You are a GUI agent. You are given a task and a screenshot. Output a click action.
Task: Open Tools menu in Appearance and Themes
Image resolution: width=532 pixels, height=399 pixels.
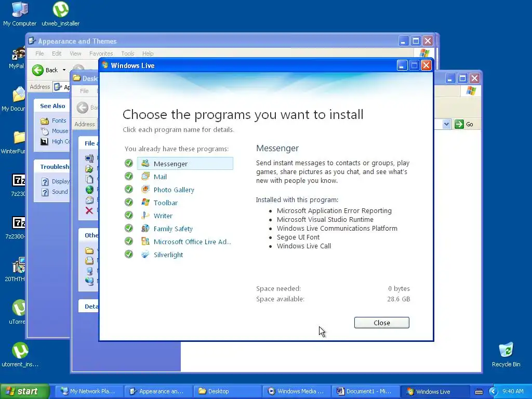[128, 54]
